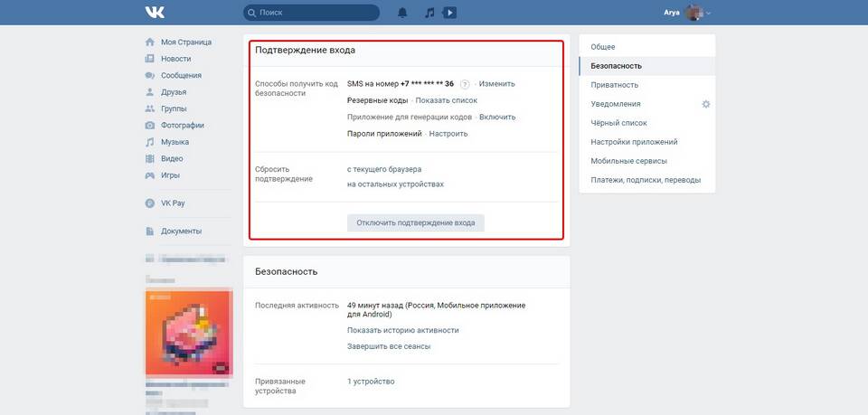Open notifications bell icon
This screenshot has width=868, height=415.
coord(402,12)
